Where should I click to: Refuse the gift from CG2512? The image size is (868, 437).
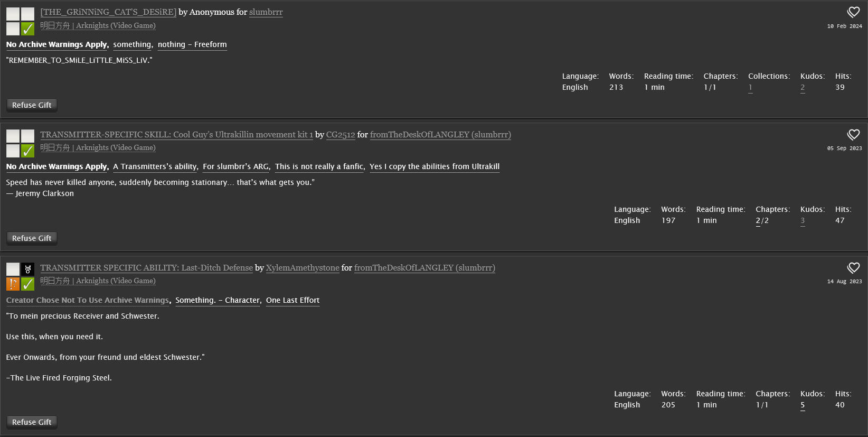pos(32,238)
